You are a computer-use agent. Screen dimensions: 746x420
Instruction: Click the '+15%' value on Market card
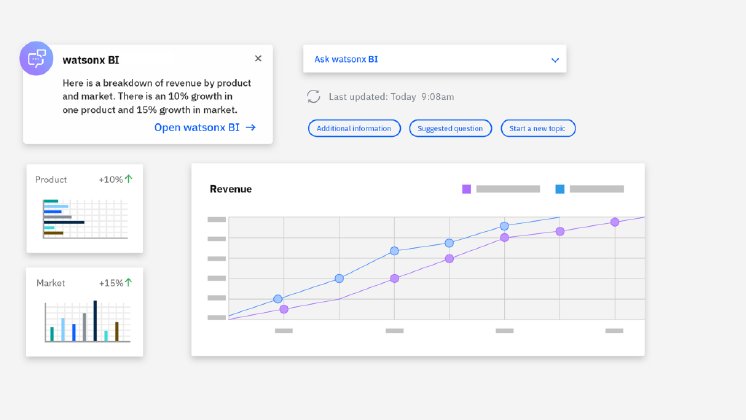[111, 283]
